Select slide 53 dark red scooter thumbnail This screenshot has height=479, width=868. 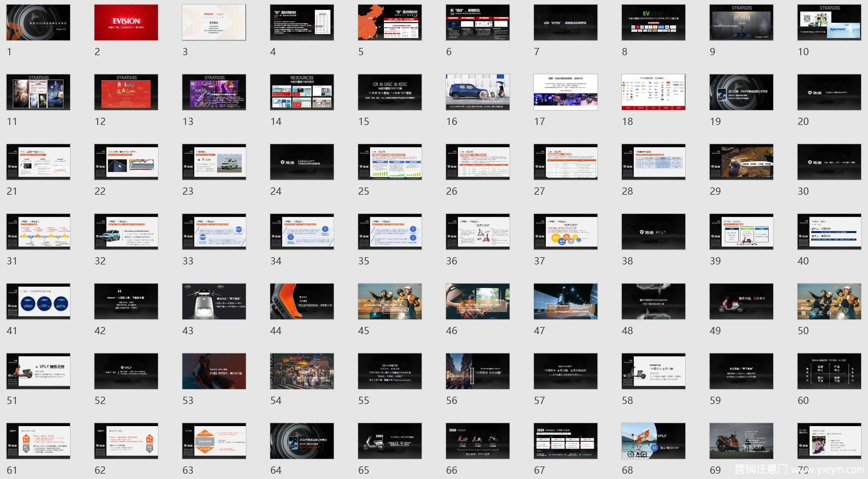[214, 372]
